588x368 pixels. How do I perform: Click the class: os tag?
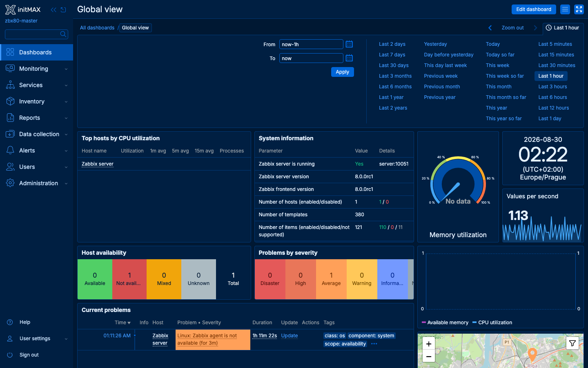335,336
